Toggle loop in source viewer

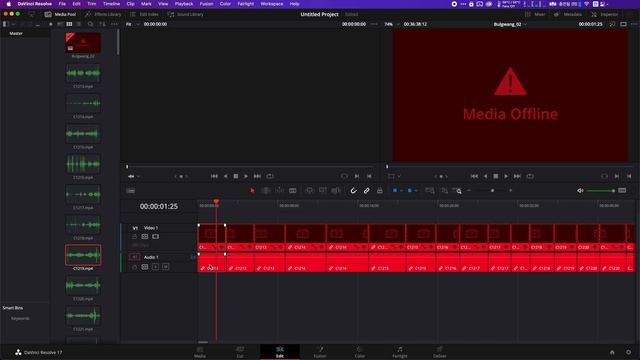tap(270, 176)
